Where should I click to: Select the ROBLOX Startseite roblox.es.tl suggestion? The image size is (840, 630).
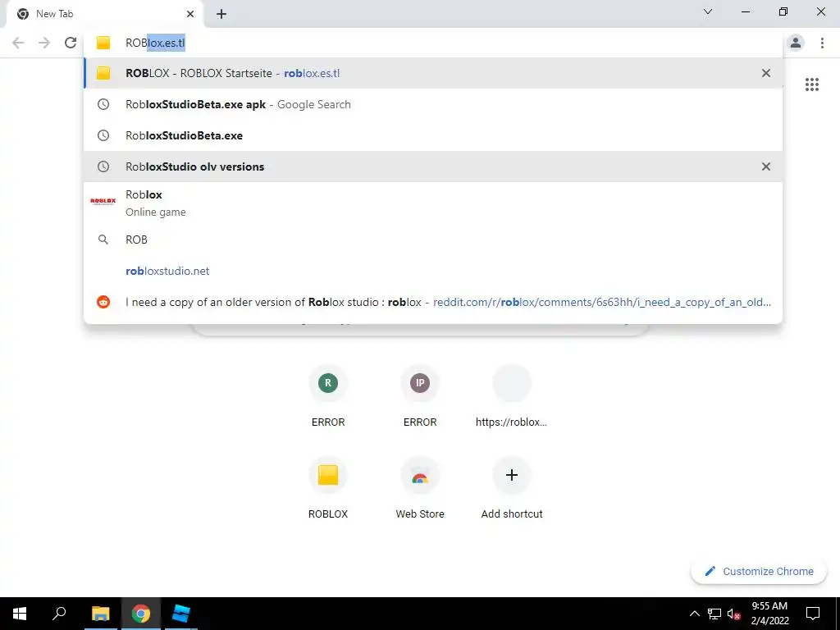pyautogui.click(x=433, y=73)
